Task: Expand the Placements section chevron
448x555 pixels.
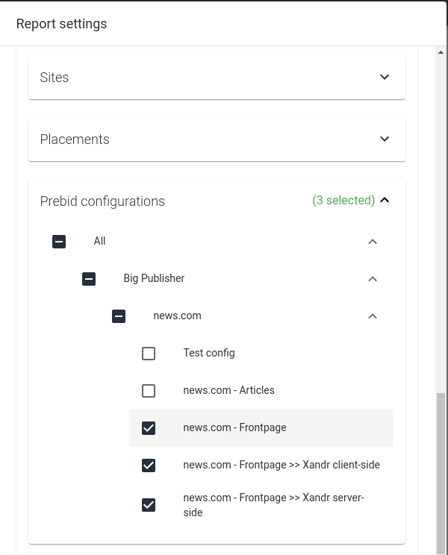Action: tap(384, 139)
